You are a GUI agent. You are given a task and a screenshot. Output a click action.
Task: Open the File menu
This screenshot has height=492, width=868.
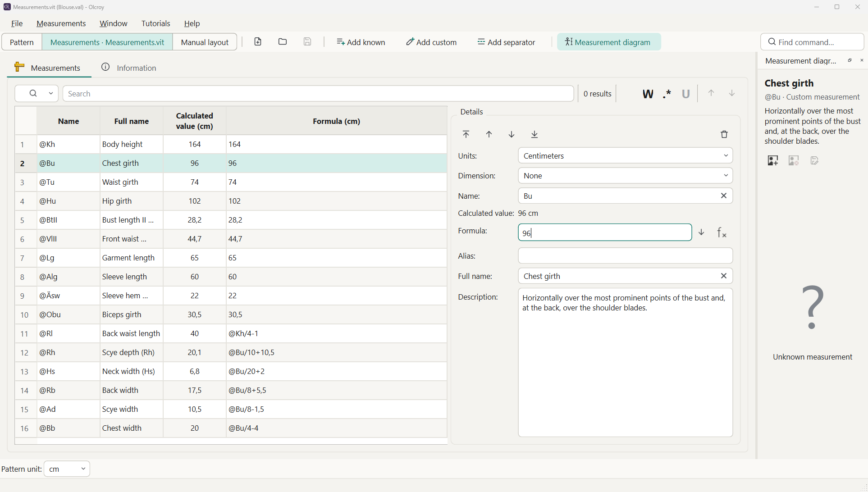pos(17,23)
